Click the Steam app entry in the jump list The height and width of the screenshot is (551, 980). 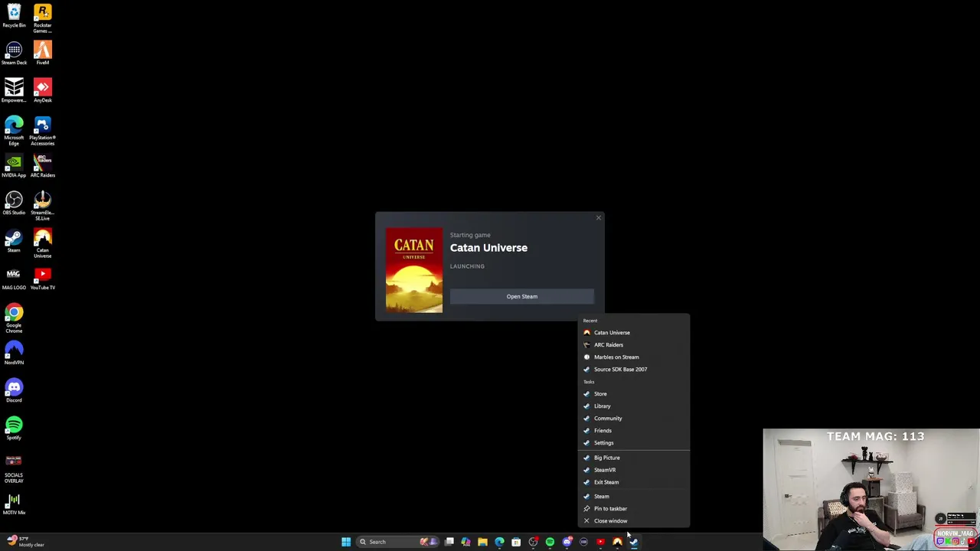point(633,496)
